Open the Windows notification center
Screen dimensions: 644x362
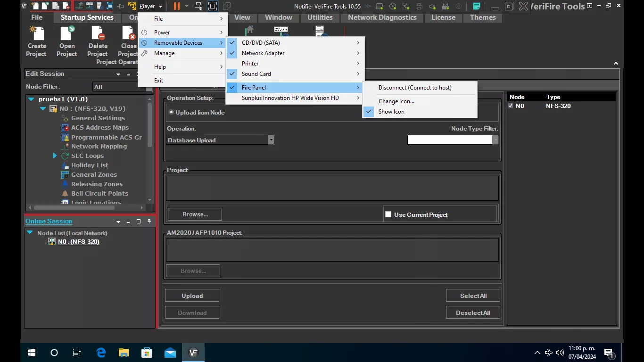609,353
